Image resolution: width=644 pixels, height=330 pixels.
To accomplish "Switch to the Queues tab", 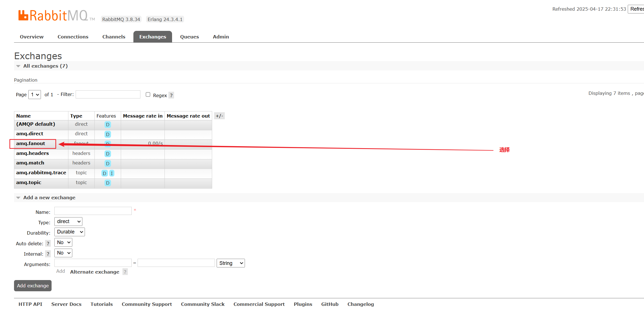I will pyautogui.click(x=189, y=37).
